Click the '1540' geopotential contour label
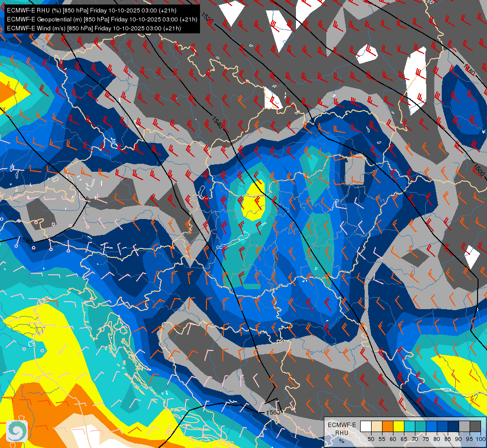487x448 pixels. click(x=217, y=122)
